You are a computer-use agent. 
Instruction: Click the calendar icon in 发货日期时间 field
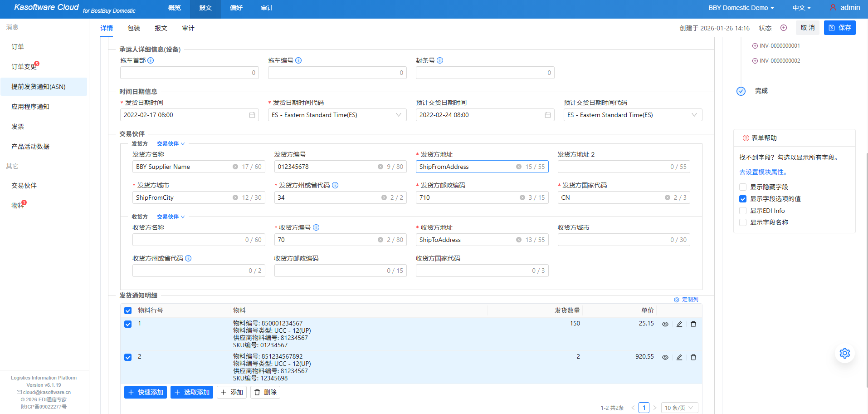coord(252,115)
